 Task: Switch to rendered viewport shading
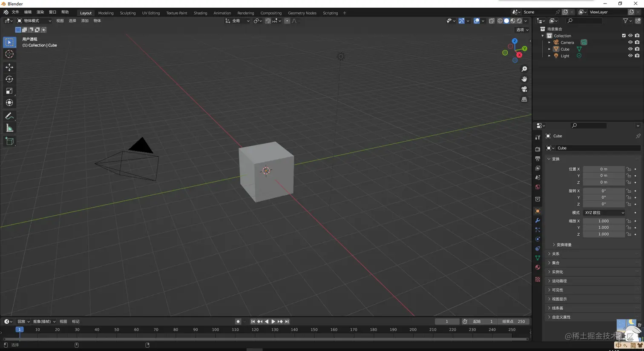[519, 21]
